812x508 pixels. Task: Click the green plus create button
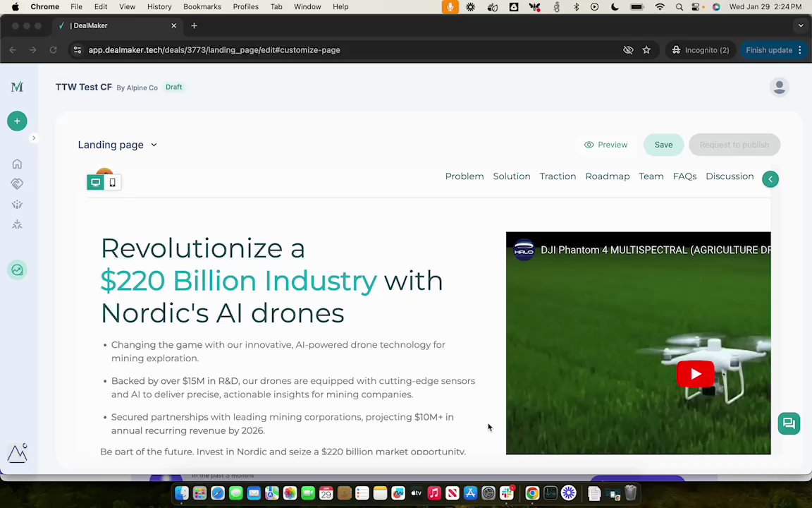[17, 121]
